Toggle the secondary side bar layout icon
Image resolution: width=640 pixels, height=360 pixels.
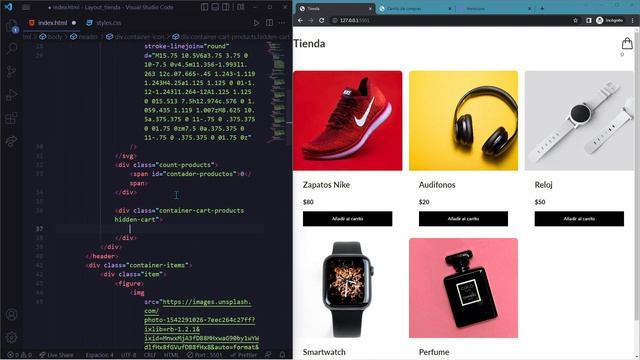click(x=225, y=7)
